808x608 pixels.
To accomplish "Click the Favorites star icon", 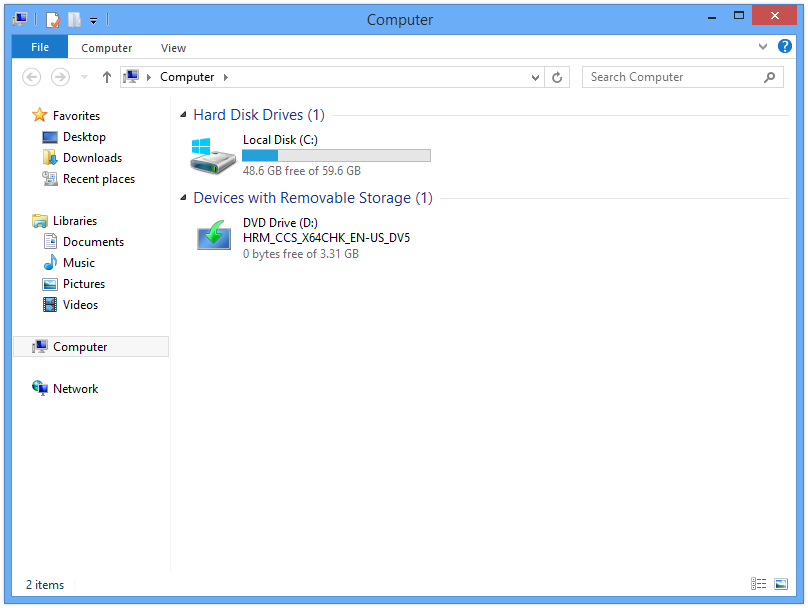I will point(40,115).
